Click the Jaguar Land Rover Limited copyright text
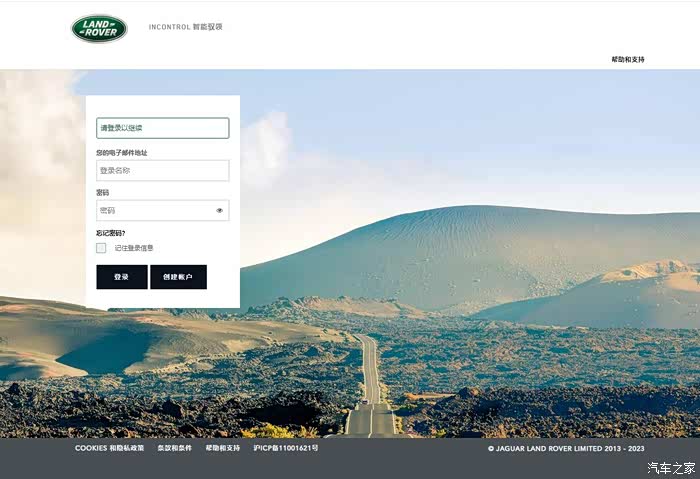 click(x=566, y=448)
